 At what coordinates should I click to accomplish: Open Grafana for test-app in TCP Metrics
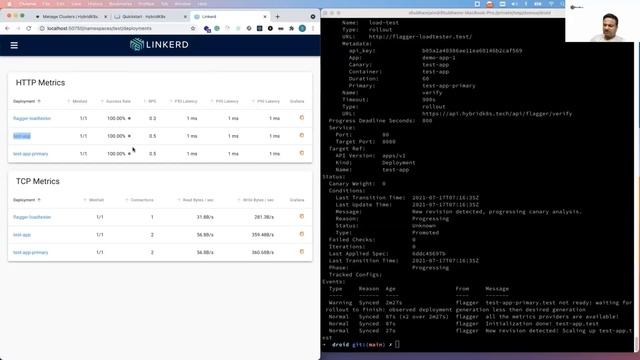302,234
